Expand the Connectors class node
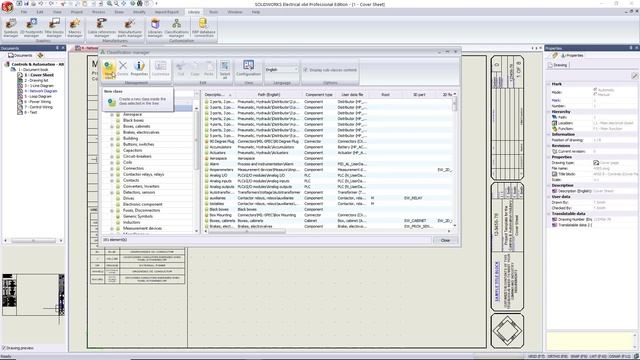This screenshot has height=360, width=640. tap(112, 169)
